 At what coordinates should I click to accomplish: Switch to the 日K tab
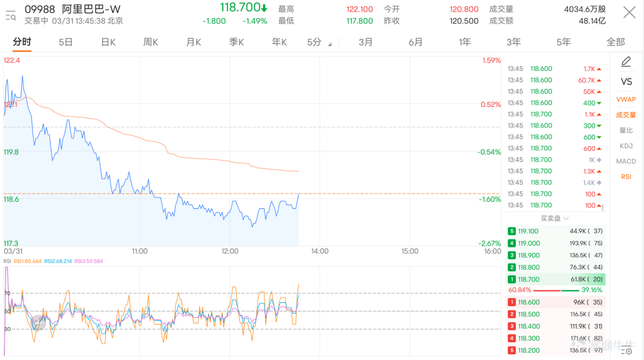(108, 42)
